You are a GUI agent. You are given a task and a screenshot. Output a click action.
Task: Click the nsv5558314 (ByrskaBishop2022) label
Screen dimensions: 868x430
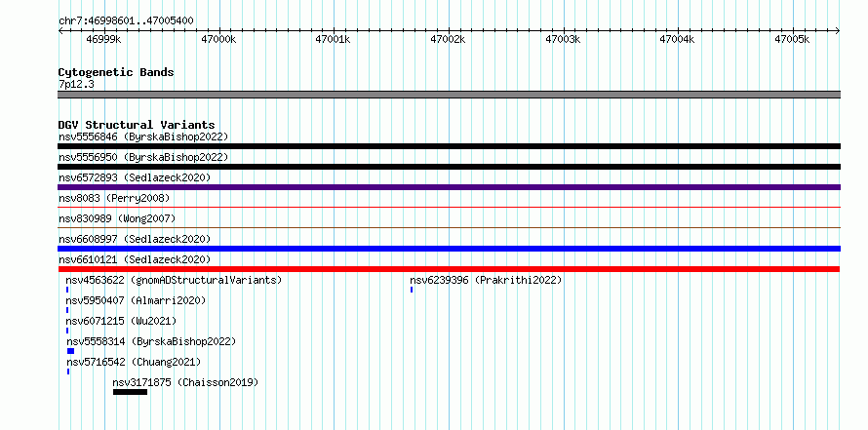click(x=151, y=341)
